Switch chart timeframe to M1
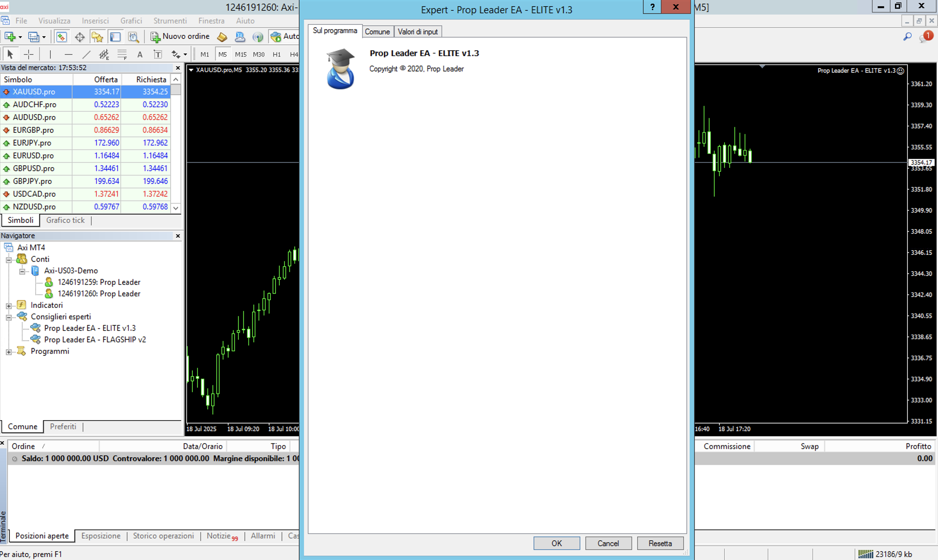Viewport: 938px width, 560px height. [x=205, y=54]
